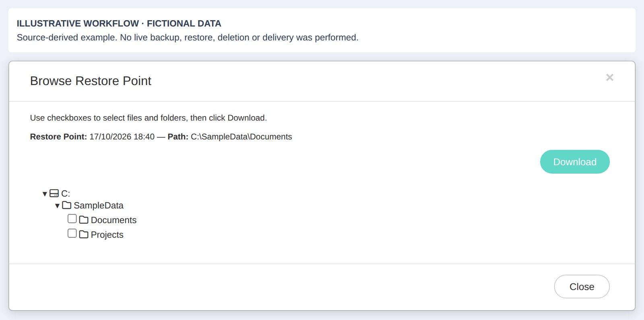Screen dimensions: 644x320
Task: Tick the Documents folder checkbox
Action: click(x=72, y=218)
